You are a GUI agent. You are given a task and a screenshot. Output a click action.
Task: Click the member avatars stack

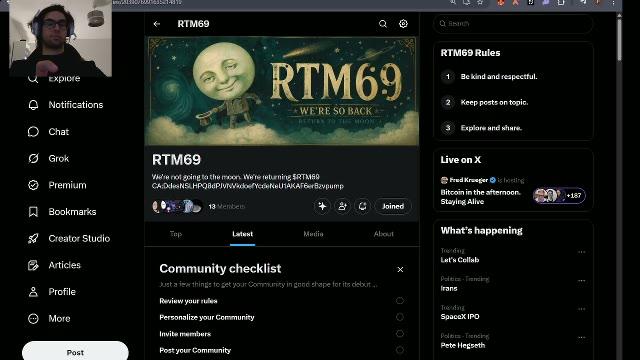tap(177, 207)
